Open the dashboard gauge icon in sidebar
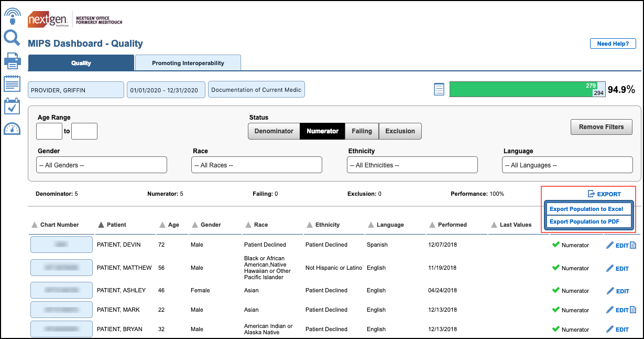 point(12,129)
